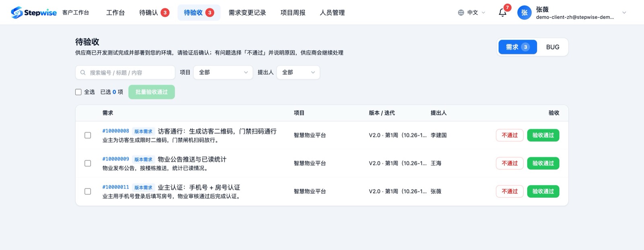The height and width of the screenshot is (250, 644).
Task: Check the box for requirement #10000009
Action: click(88, 164)
